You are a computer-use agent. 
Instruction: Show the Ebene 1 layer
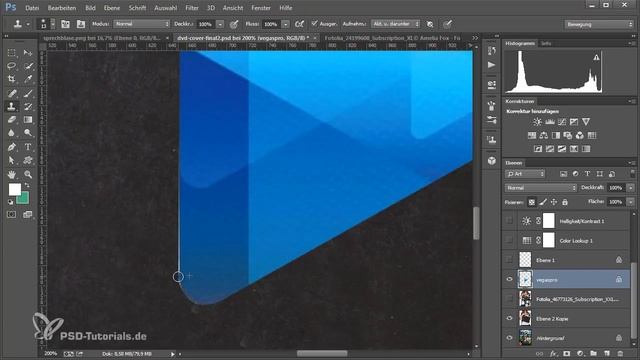click(509, 260)
